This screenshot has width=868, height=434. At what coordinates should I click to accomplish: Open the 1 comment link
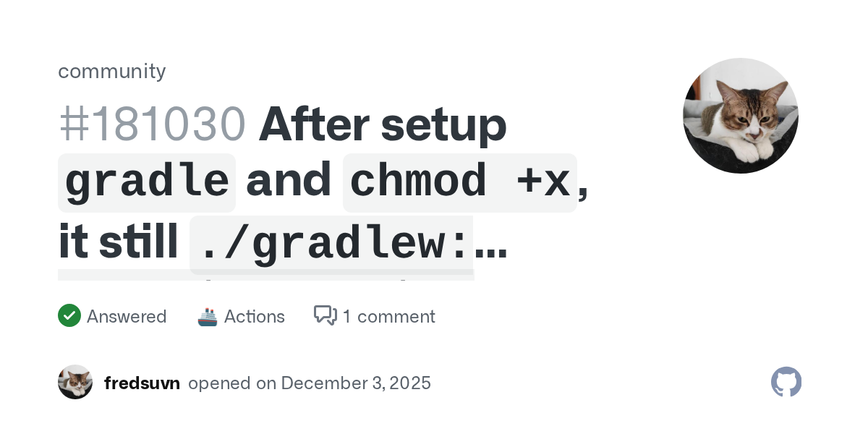pos(388,317)
